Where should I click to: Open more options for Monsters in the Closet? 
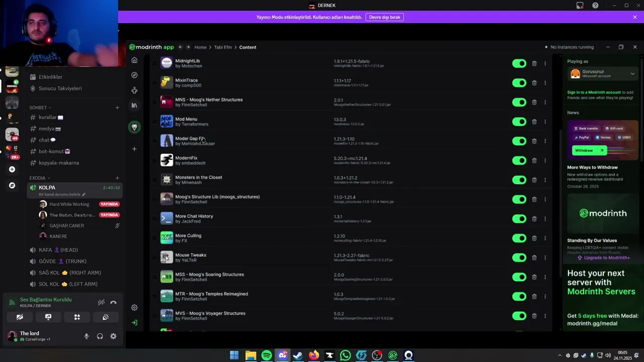(545, 180)
